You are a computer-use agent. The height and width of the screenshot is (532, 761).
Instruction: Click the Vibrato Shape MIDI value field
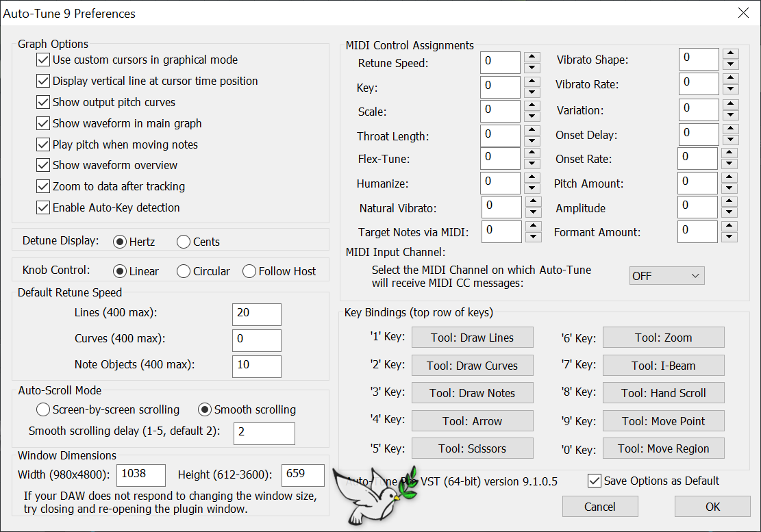point(699,59)
